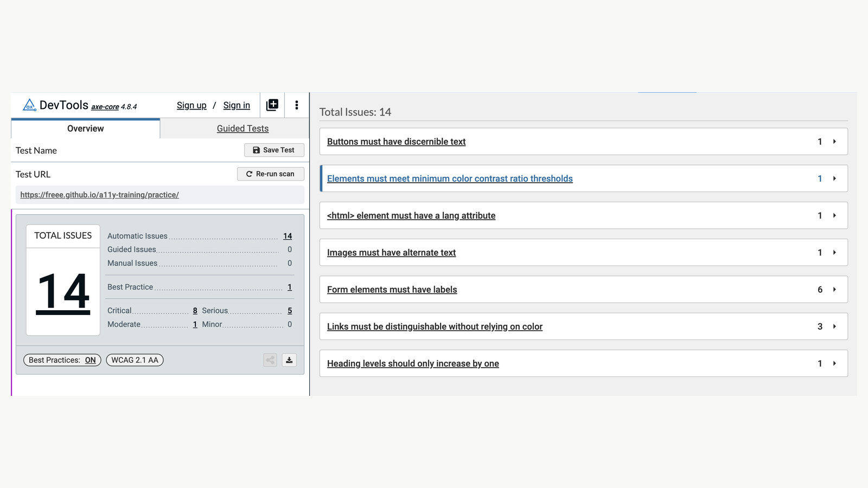Switch to the Guided Tests tab
This screenshot has height=488, width=868.
pos(242,129)
